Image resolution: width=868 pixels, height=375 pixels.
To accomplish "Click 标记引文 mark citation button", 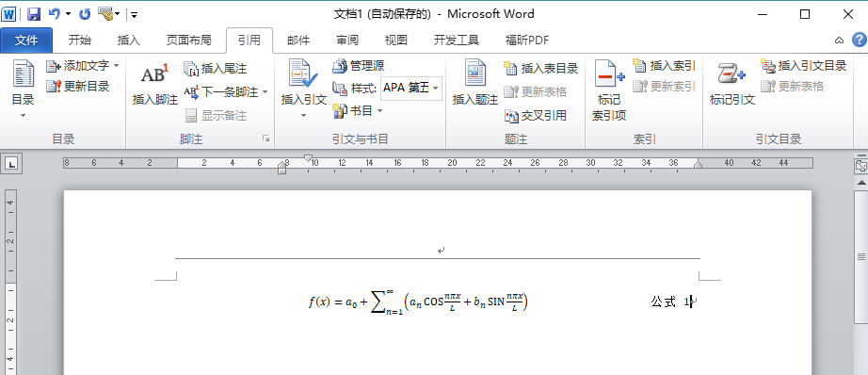I will (732, 84).
